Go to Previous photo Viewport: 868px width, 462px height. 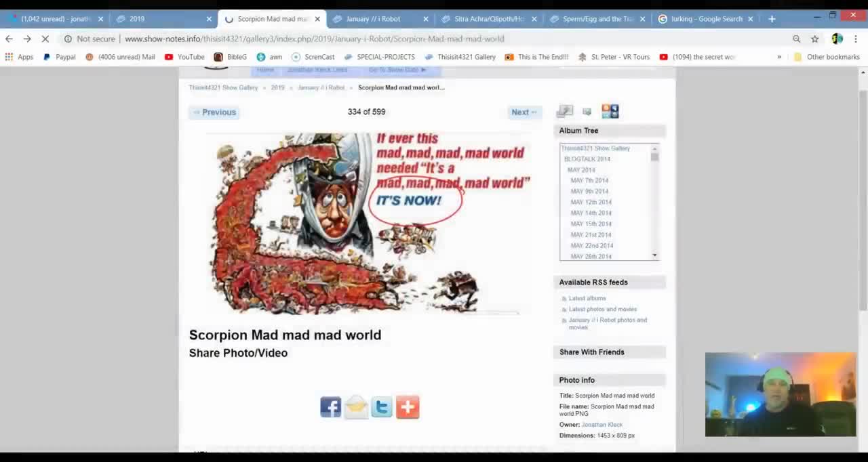pos(214,112)
